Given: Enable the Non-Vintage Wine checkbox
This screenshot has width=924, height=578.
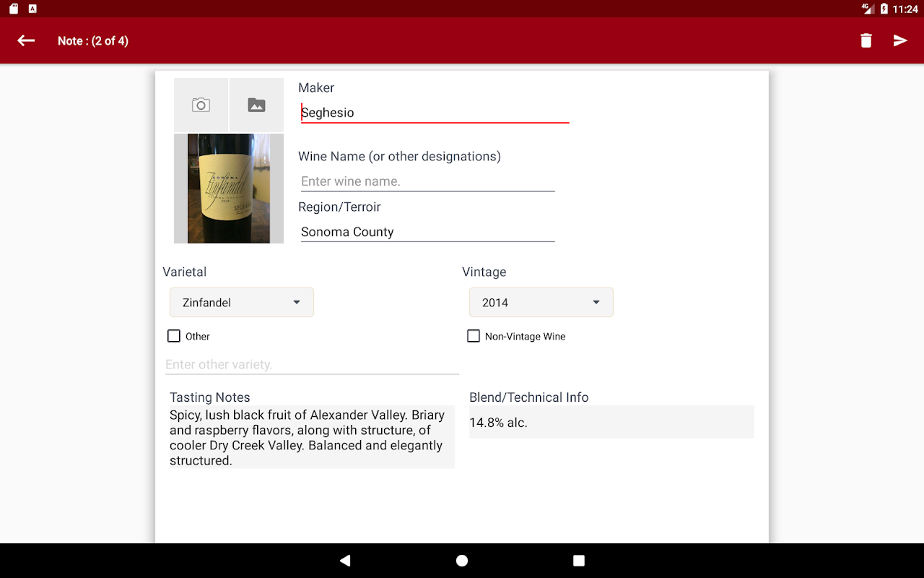Looking at the screenshot, I should pyautogui.click(x=474, y=336).
